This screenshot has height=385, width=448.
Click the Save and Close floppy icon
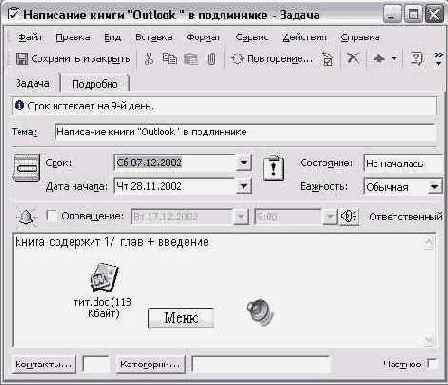[22, 59]
